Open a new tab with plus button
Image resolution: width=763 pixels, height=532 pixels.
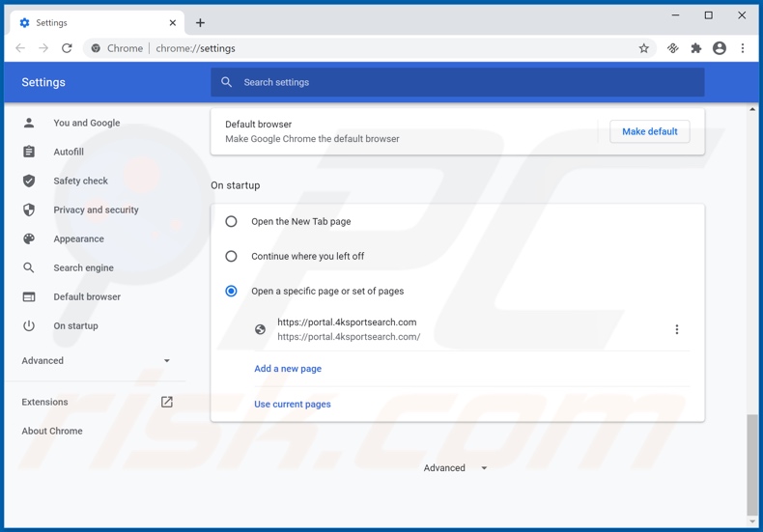tap(200, 23)
